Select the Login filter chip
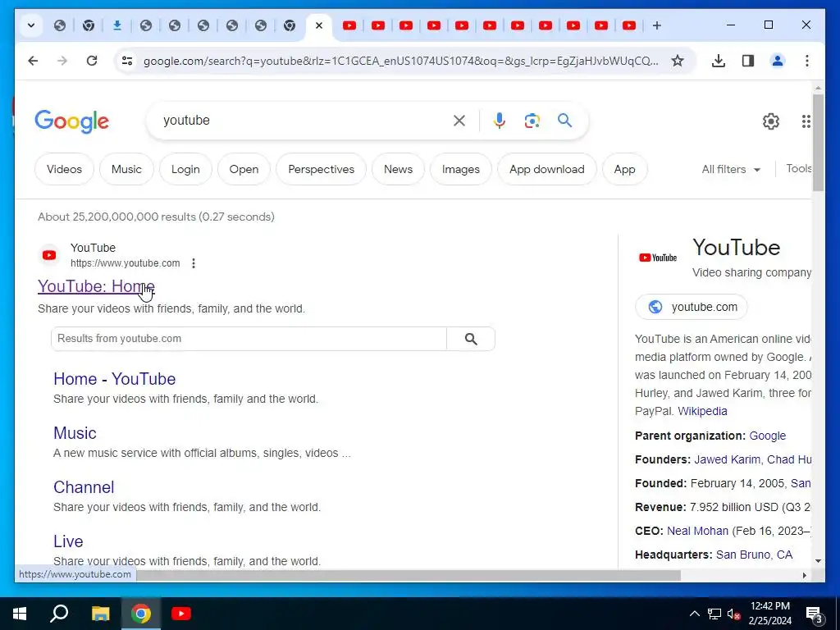 point(185,169)
